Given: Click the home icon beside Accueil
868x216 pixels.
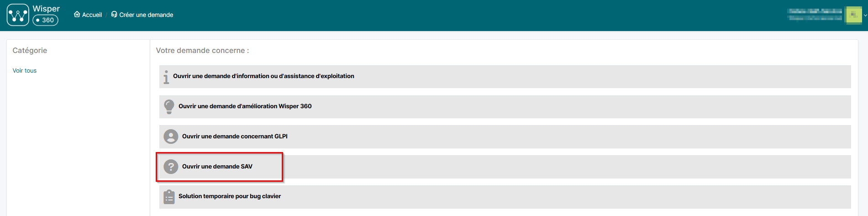Looking at the screenshot, I should click(x=77, y=15).
